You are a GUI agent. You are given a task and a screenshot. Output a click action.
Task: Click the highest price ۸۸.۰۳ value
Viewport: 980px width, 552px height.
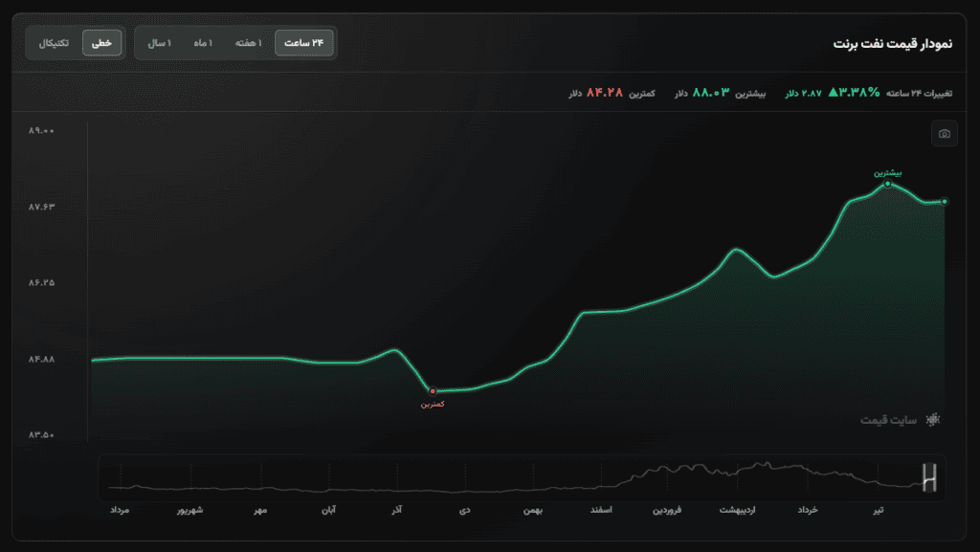(x=711, y=93)
